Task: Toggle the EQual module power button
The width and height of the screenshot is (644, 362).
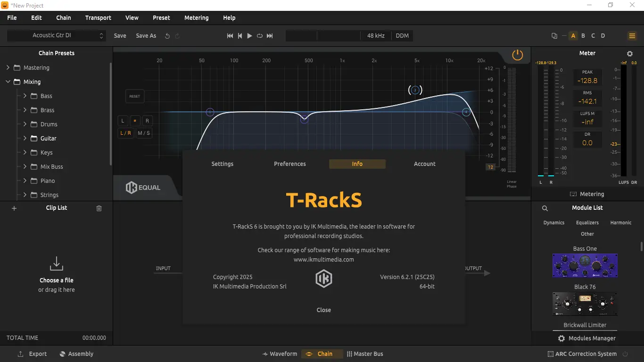Action: click(x=518, y=55)
